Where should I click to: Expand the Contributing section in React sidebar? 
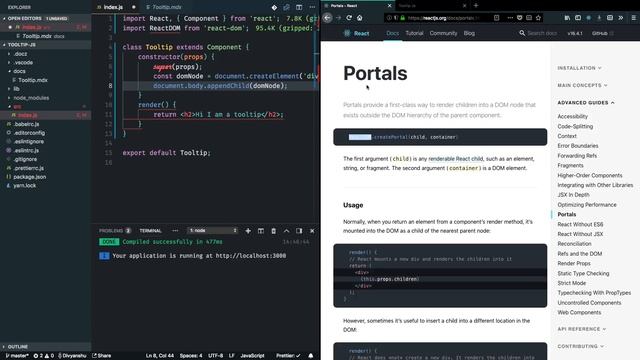580,346
